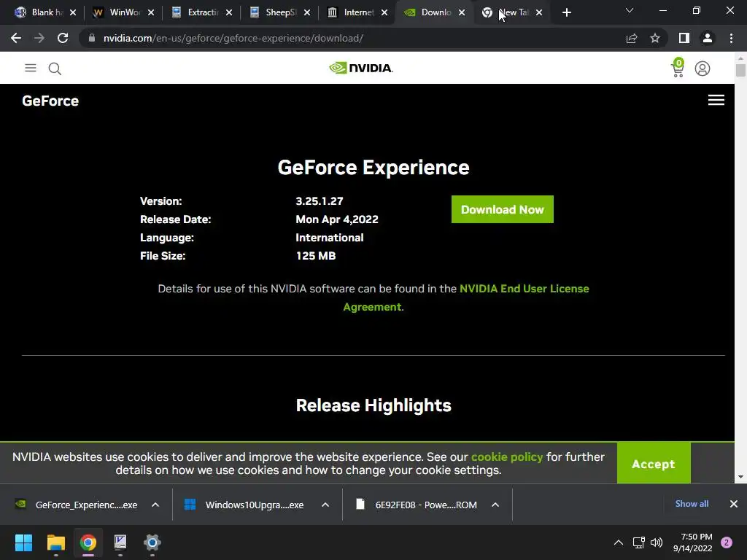Screen dimensions: 747x560
Task: Dismiss the downloads bar
Action: point(734,504)
